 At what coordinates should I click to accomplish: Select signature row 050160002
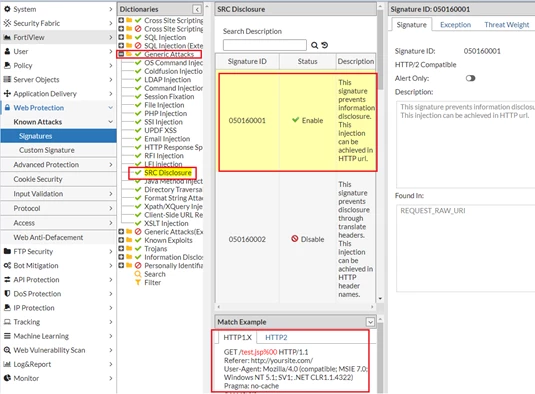click(295, 239)
